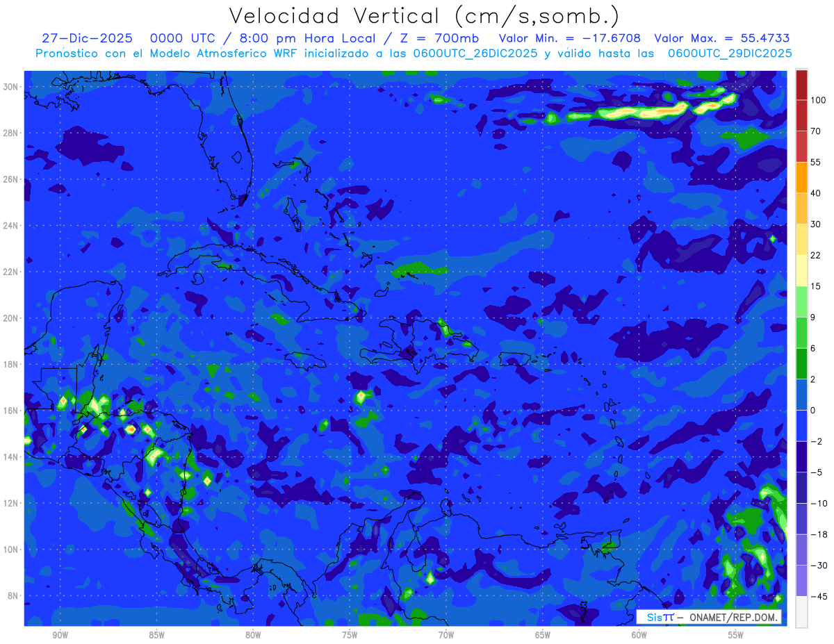This screenshot has width=834, height=644.
Task: Click the "0600UTC_26DIC2025" initialization time text
Action: point(475,53)
